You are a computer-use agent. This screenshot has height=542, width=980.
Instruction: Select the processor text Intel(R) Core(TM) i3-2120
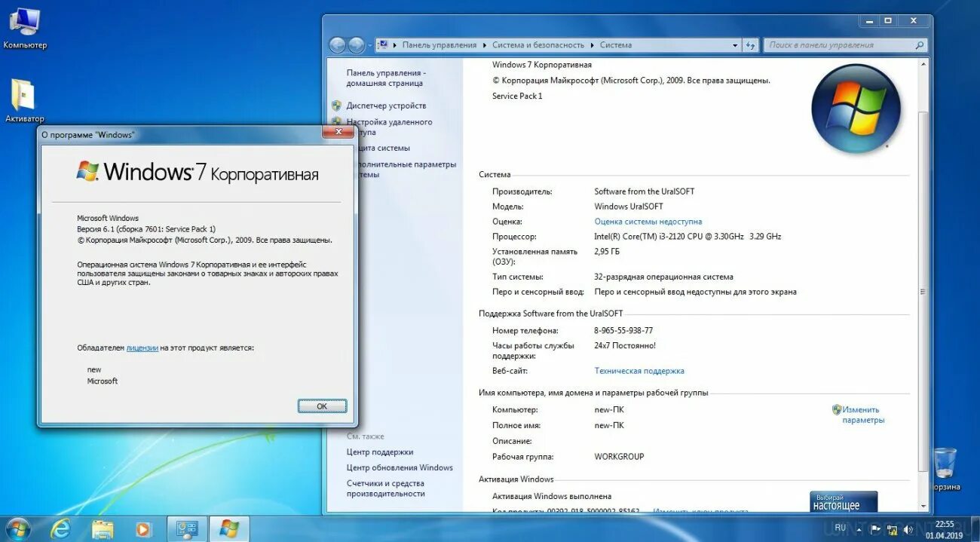coord(688,237)
